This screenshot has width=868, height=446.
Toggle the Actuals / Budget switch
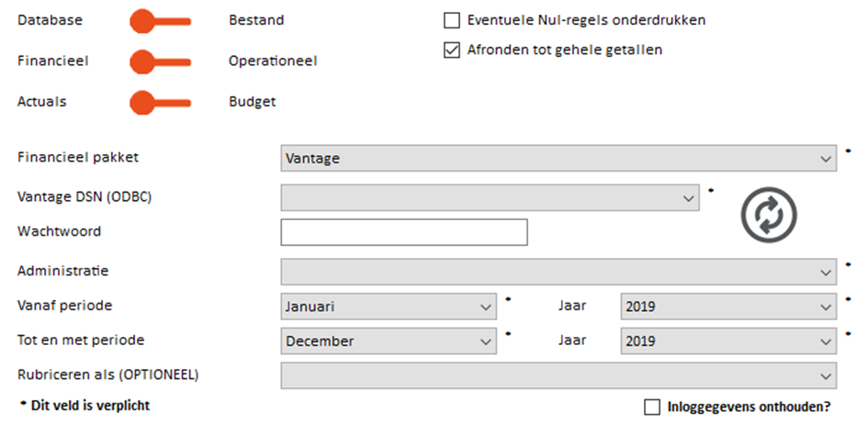161,103
